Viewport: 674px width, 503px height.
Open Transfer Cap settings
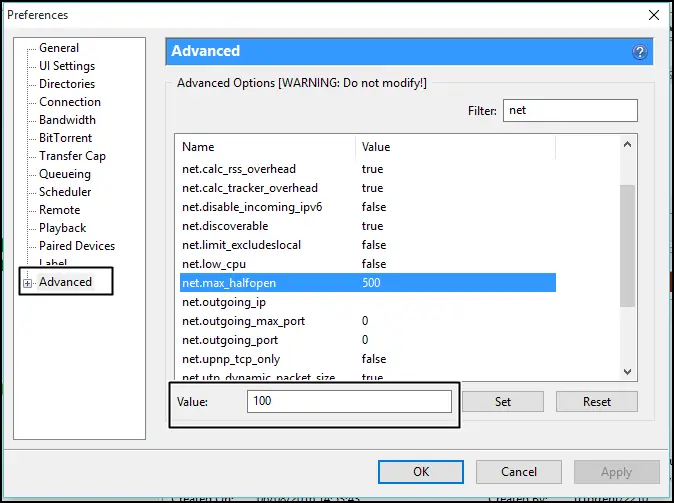72,156
